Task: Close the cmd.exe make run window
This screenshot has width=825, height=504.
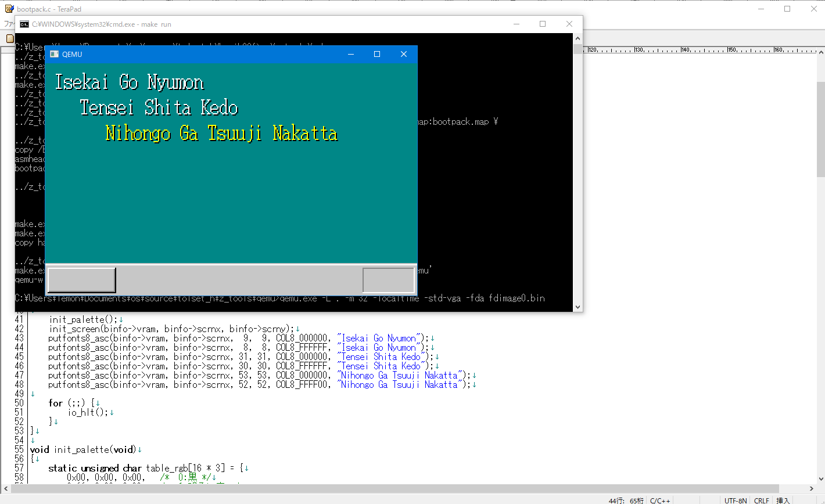Action: (569, 24)
